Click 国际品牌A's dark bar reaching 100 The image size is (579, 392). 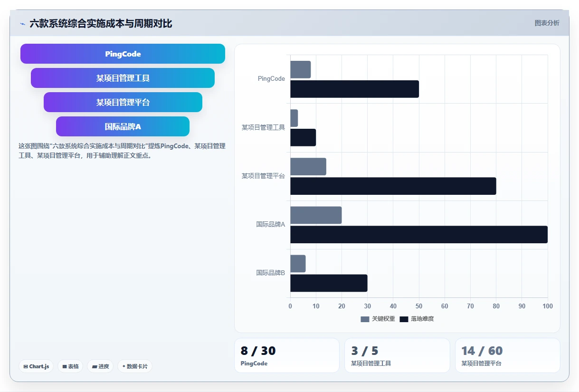point(419,234)
